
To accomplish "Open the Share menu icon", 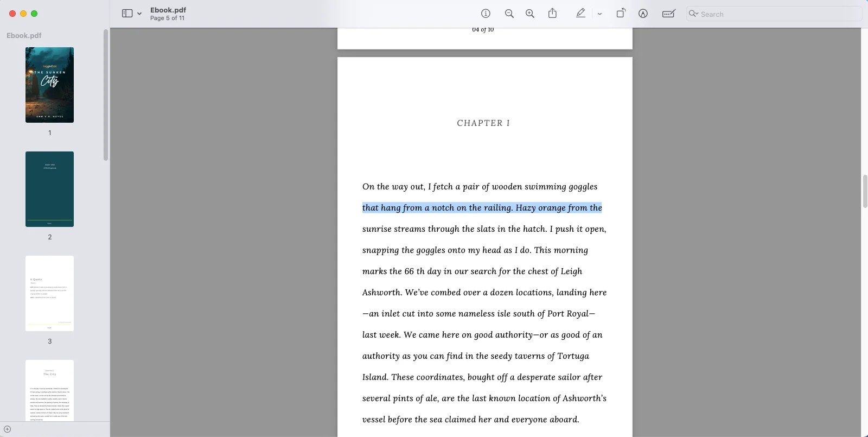I will pos(552,14).
